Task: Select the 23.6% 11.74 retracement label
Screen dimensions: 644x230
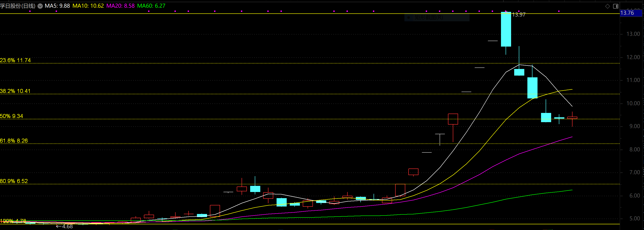Action: [x=15, y=60]
